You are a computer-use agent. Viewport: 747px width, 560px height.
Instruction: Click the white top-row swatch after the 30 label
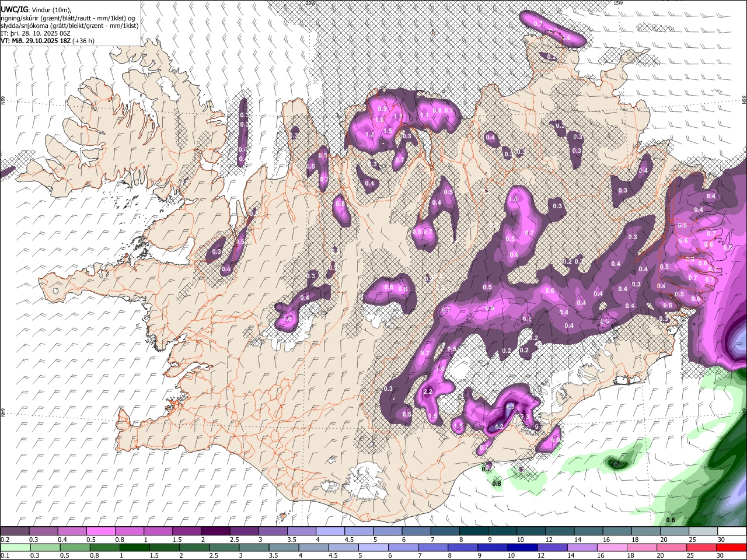pyautogui.click(x=732, y=531)
